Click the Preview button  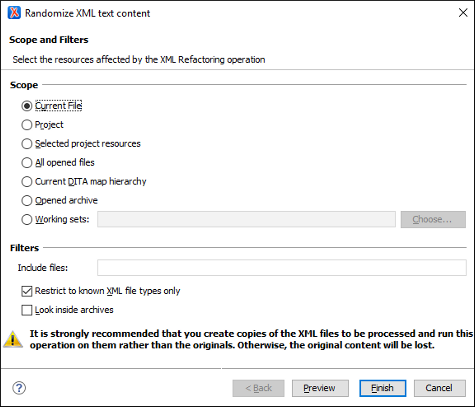coord(320,388)
